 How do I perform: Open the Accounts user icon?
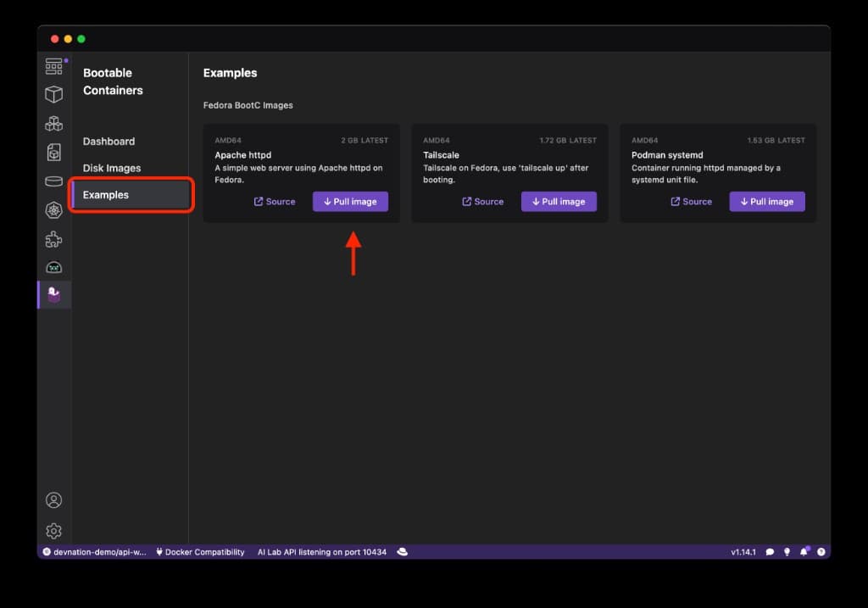tap(53, 500)
